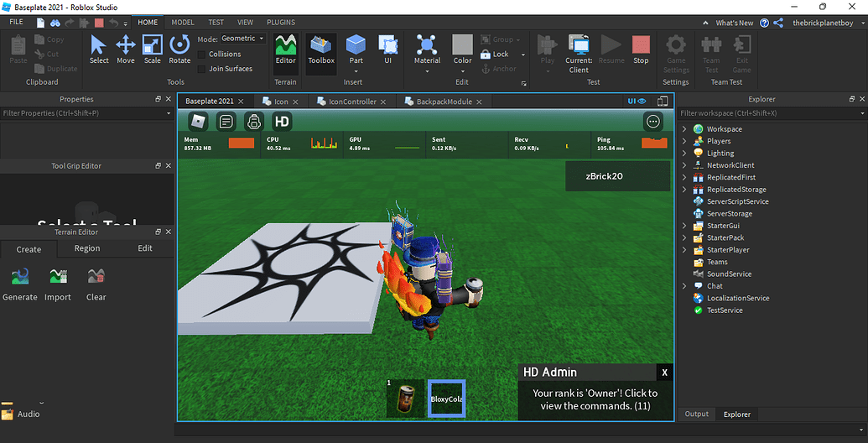The image size is (868, 443).
Task: Expand the ReplicatedStorage node
Action: (x=684, y=190)
